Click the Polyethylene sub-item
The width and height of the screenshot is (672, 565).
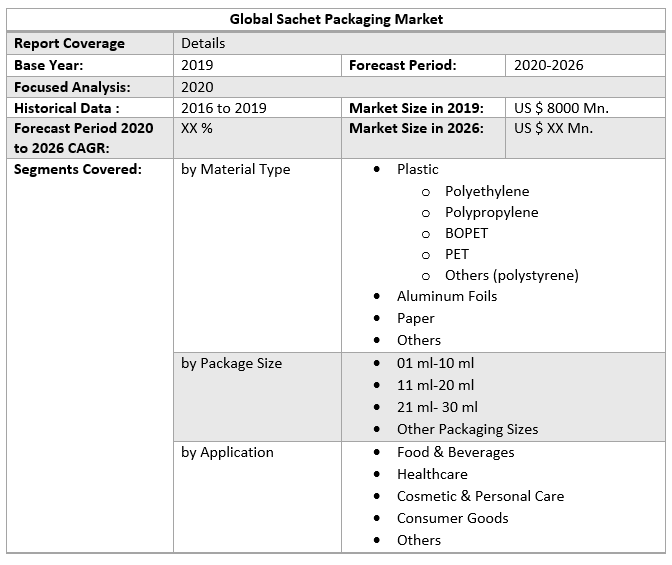click(x=487, y=191)
